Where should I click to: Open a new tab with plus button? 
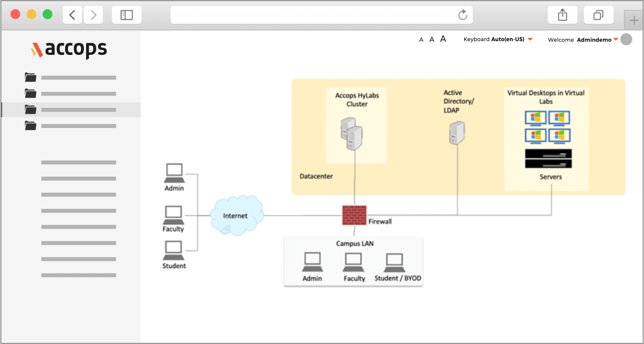[634, 20]
